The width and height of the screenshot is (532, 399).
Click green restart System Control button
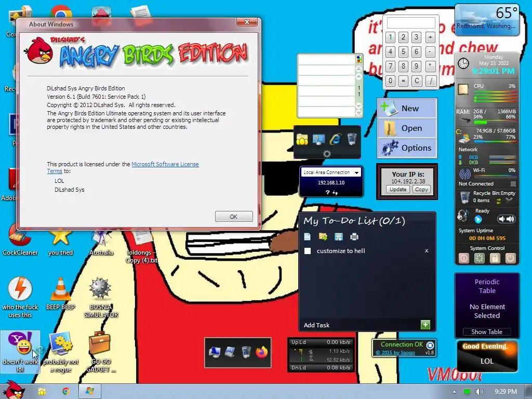click(x=479, y=258)
